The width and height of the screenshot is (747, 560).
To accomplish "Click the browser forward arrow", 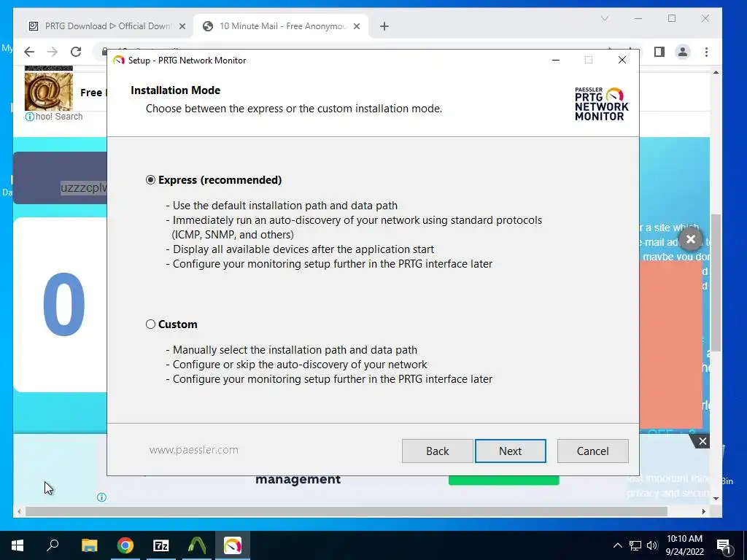I will point(53,52).
